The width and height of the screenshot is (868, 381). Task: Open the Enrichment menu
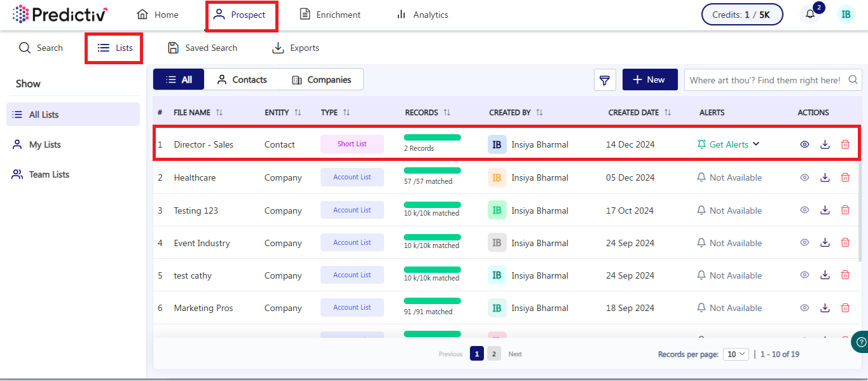pyautogui.click(x=330, y=15)
